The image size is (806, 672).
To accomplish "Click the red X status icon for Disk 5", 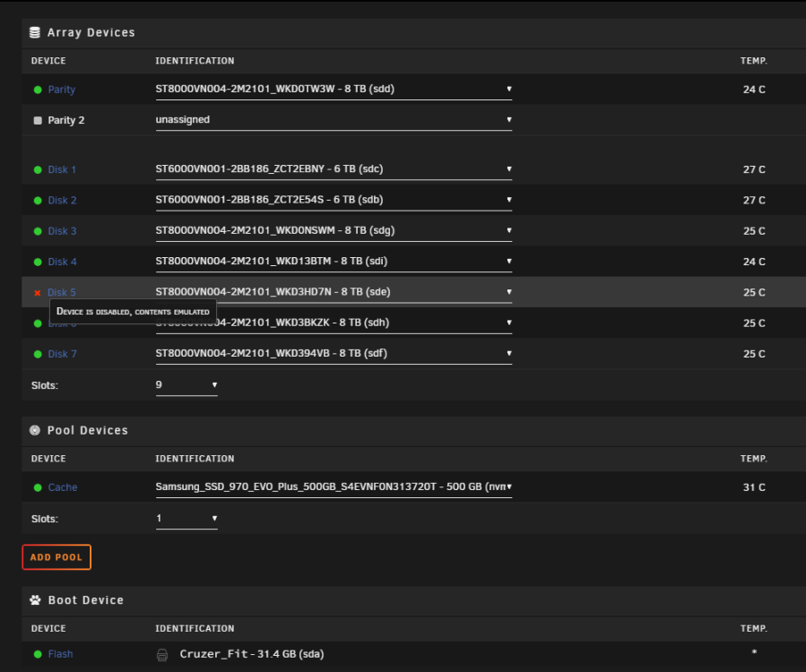I will pyautogui.click(x=37, y=293).
